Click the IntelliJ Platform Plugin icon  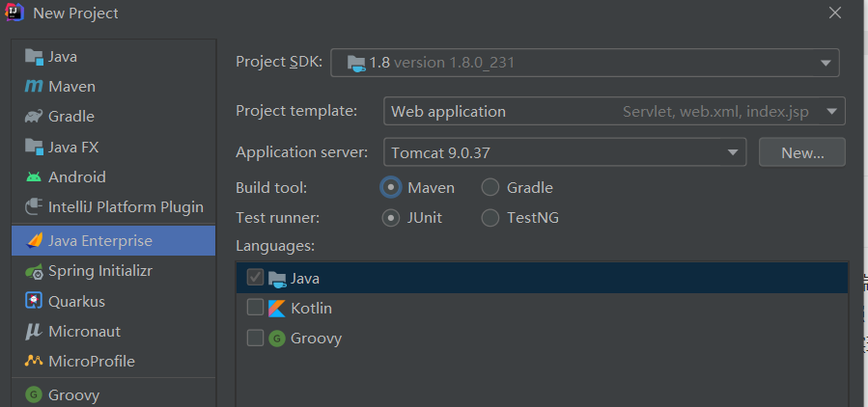(34, 206)
